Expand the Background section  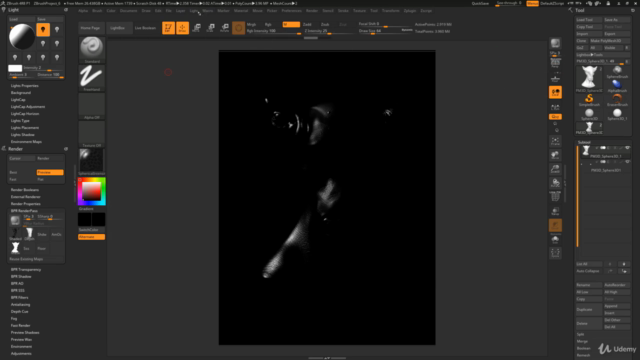21,93
